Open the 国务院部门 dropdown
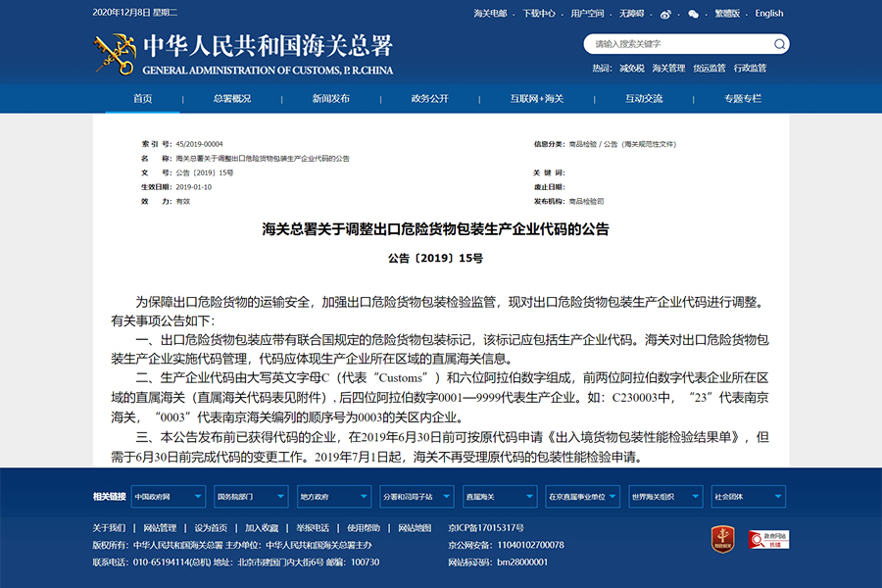 click(251, 496)
